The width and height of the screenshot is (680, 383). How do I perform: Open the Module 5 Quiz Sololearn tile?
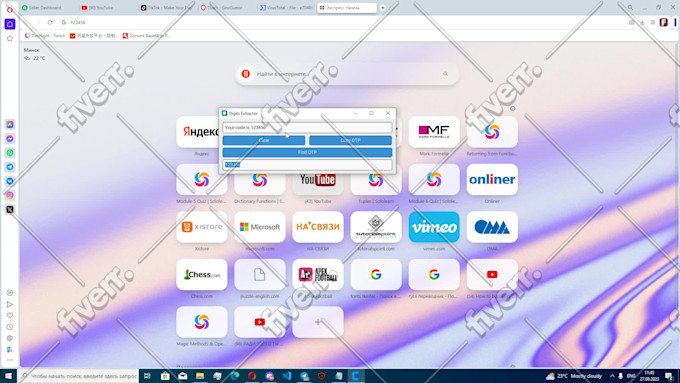click(202, 179)
